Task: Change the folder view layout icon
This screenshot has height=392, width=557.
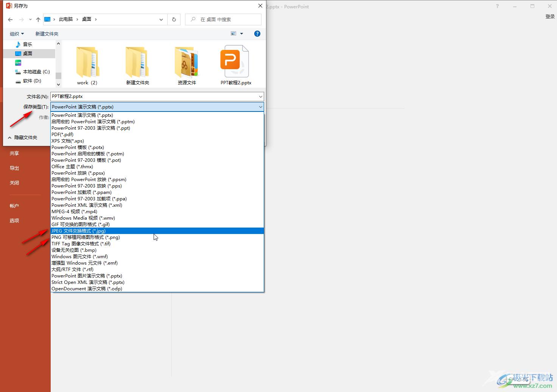Action: pyautogui.click(x=233, y=34)
